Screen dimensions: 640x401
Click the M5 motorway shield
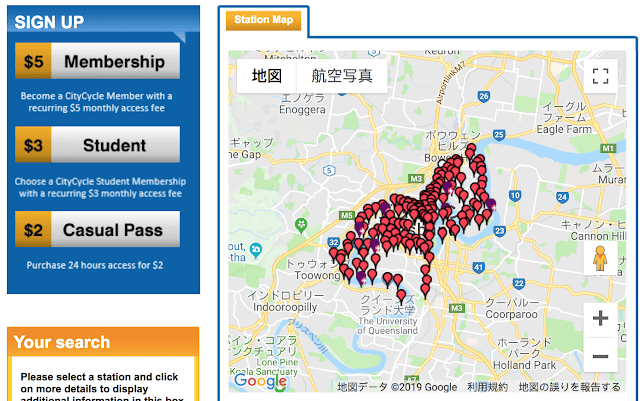347,215
